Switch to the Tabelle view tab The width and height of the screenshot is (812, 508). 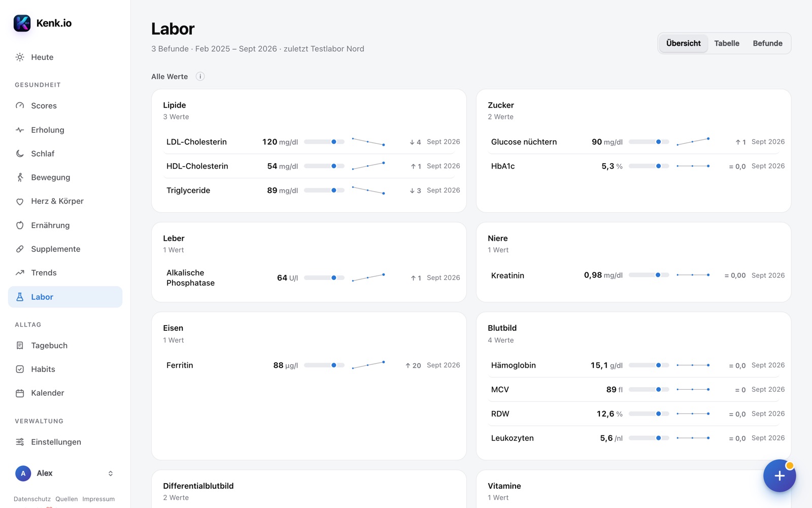(727, 43)
